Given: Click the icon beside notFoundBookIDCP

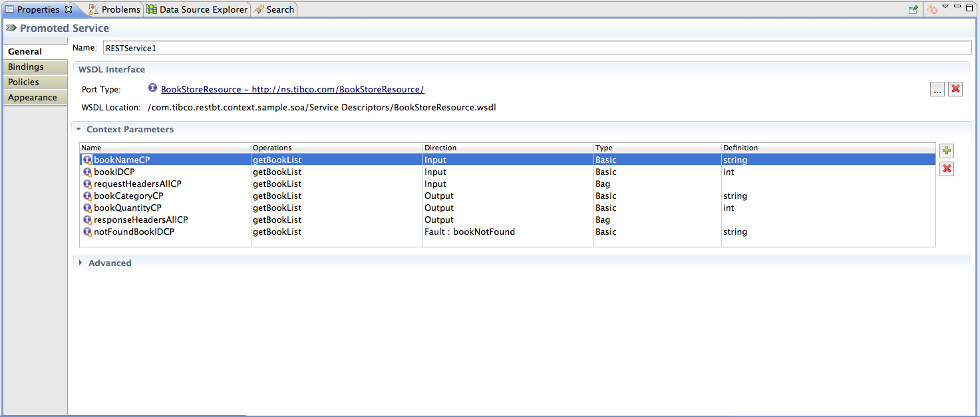Looking at the screenshot, I should tap(87, 232).
